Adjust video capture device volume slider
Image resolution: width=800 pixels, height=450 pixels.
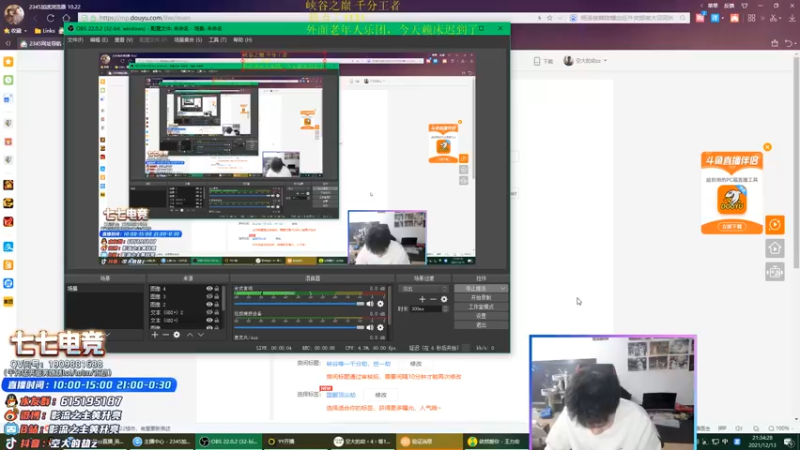tap(299, 328)
